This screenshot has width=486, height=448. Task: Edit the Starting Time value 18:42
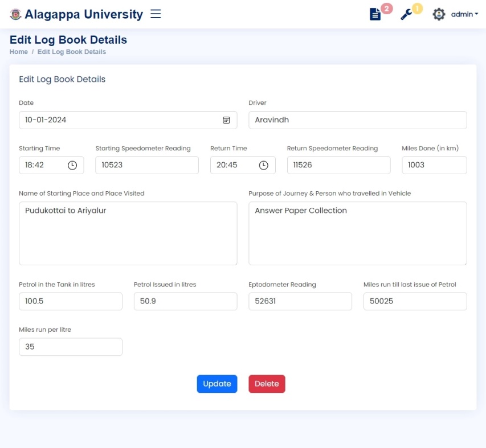coord(51,165)
